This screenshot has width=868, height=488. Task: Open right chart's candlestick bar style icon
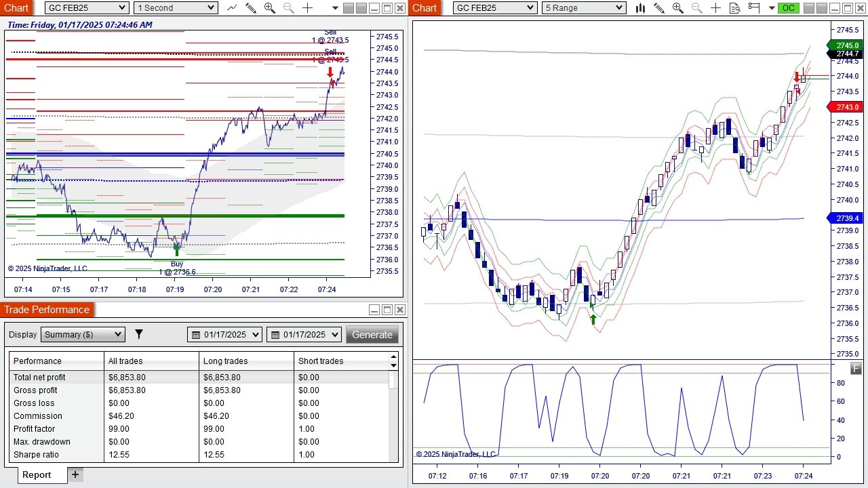640,8
